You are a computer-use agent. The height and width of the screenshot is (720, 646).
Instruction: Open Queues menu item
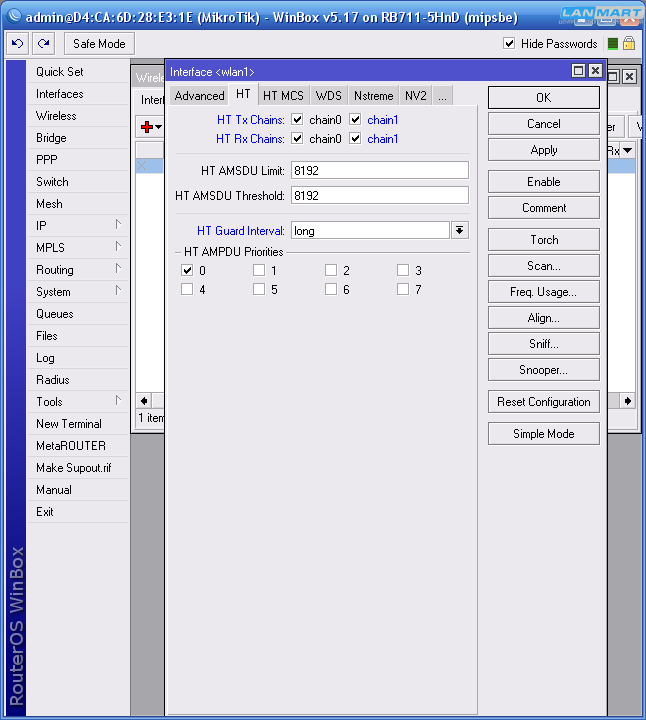[x=78, y=314]
